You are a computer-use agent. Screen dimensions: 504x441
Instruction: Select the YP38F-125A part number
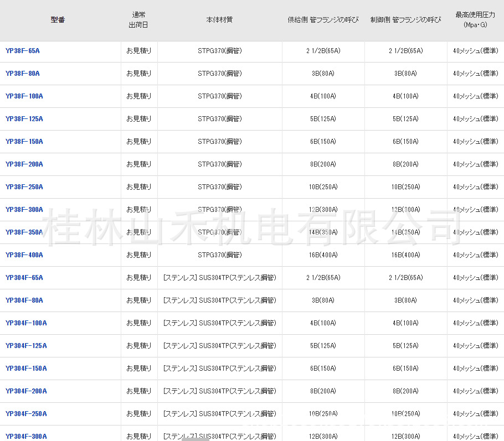pyautogui.click(x=24, y=119)
